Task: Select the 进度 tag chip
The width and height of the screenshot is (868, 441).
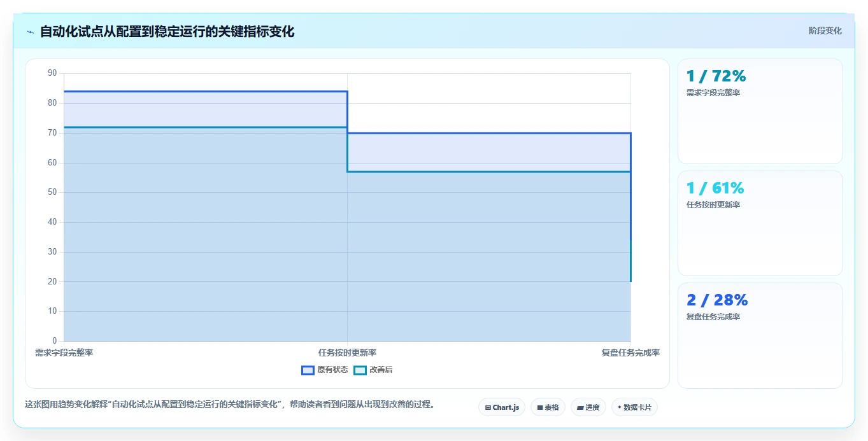Action: click(x=588, y=407)
